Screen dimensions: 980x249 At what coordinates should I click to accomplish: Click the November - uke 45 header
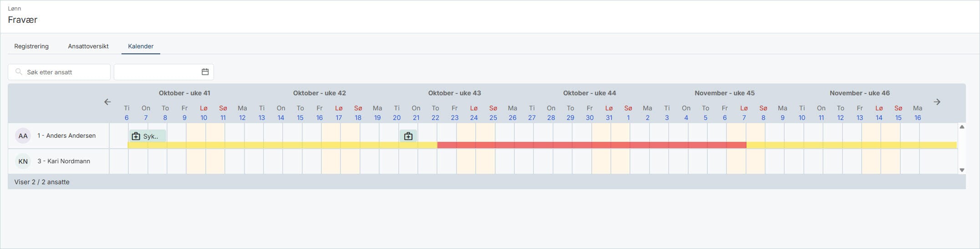tap(725, 93)
